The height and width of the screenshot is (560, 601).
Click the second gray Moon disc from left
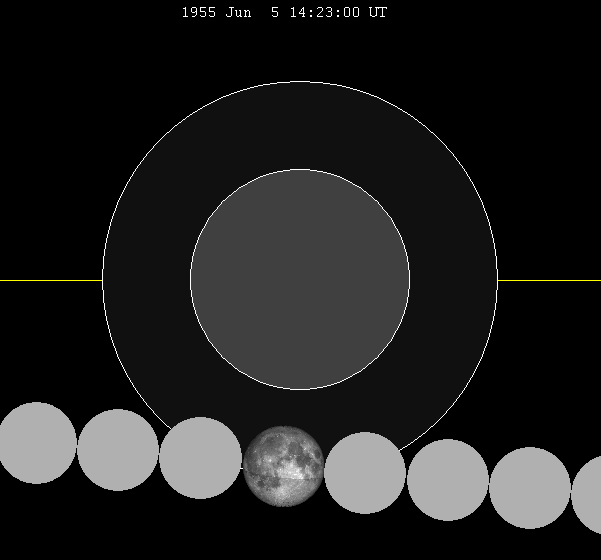point(118,450)
